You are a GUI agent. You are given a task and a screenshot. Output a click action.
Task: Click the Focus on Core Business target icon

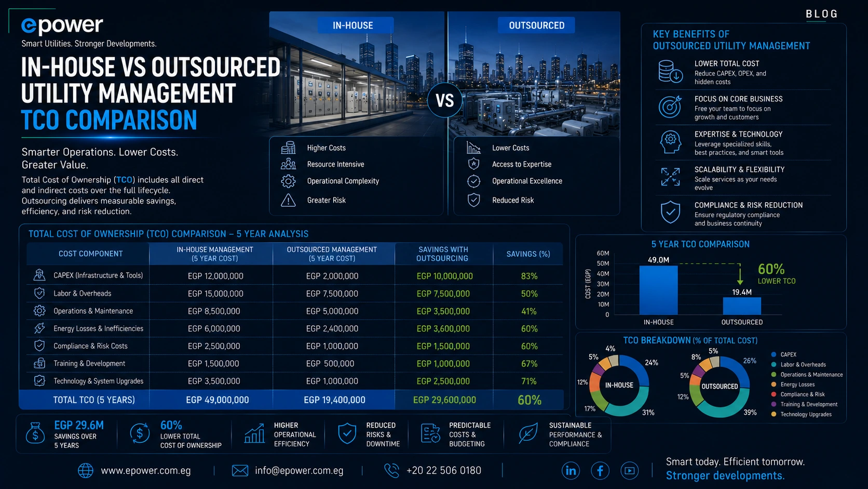pyautogui.click(x=670, y=107)
